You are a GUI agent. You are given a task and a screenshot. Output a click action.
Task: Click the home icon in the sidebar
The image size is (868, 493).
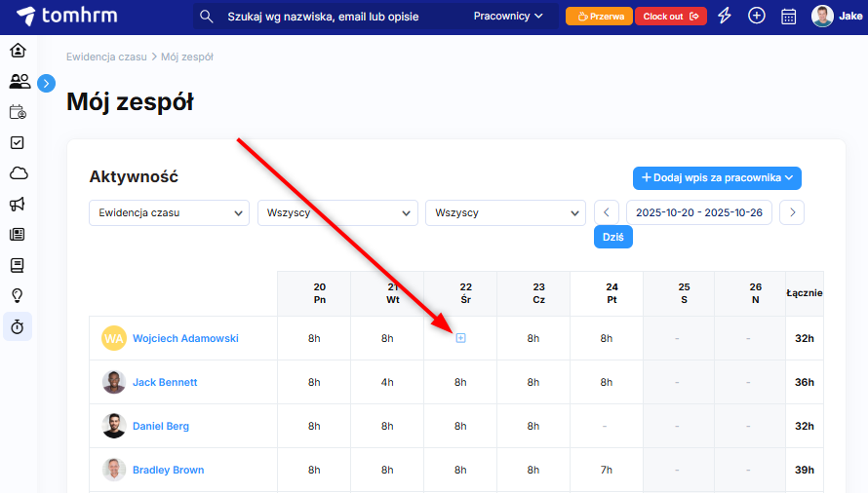click(18, 52)
